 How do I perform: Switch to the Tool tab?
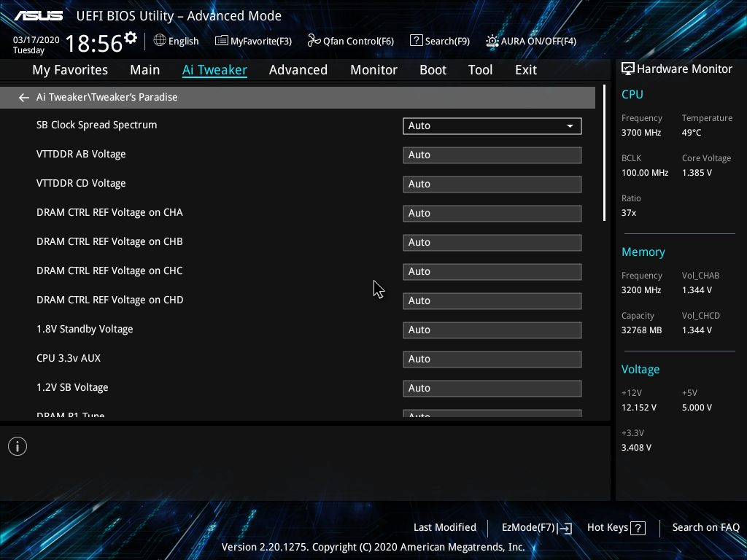point(480,70)
